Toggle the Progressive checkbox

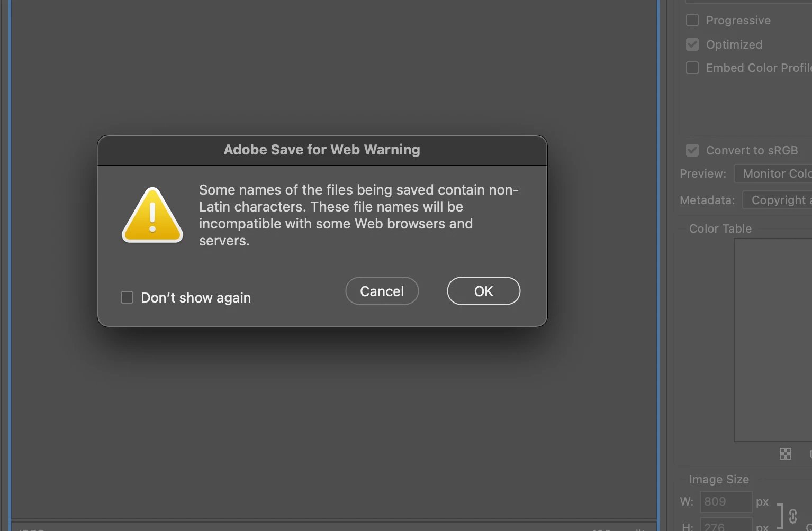(x=692, y=20)
